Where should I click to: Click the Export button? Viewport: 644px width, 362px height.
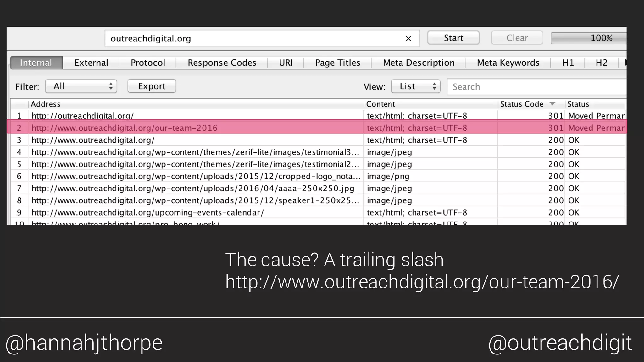point(152,86)
